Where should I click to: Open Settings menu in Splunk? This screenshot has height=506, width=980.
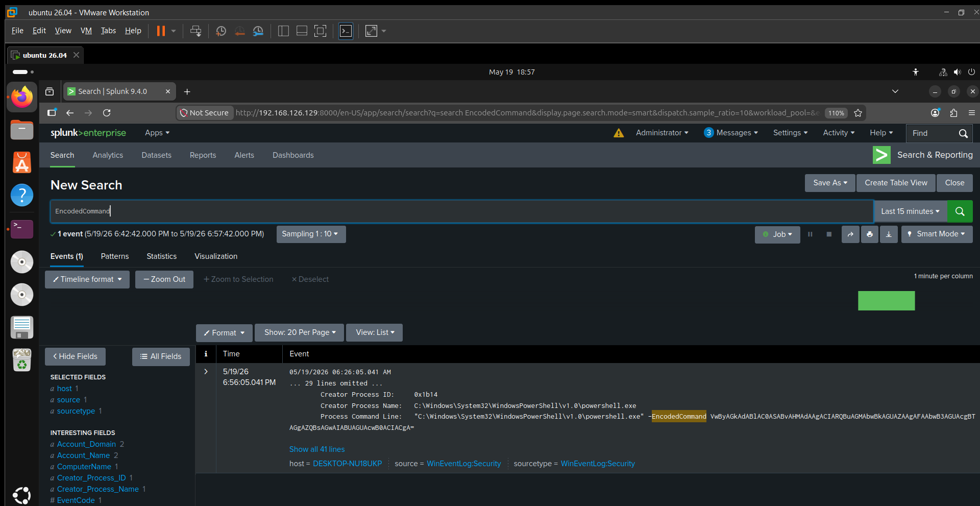point(790,133)
